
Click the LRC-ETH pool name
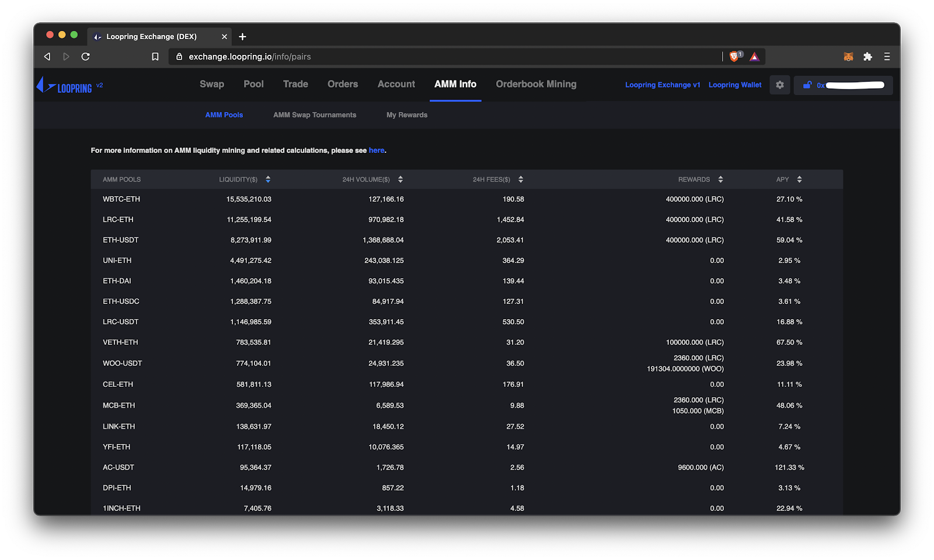pyautogui.click(x=118, y=220)
